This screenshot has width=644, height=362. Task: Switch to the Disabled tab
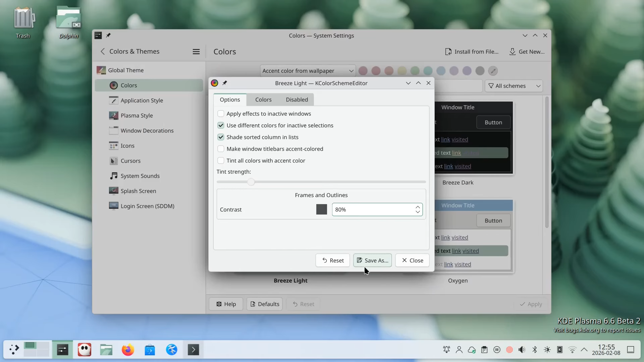[x=297, y=100]
